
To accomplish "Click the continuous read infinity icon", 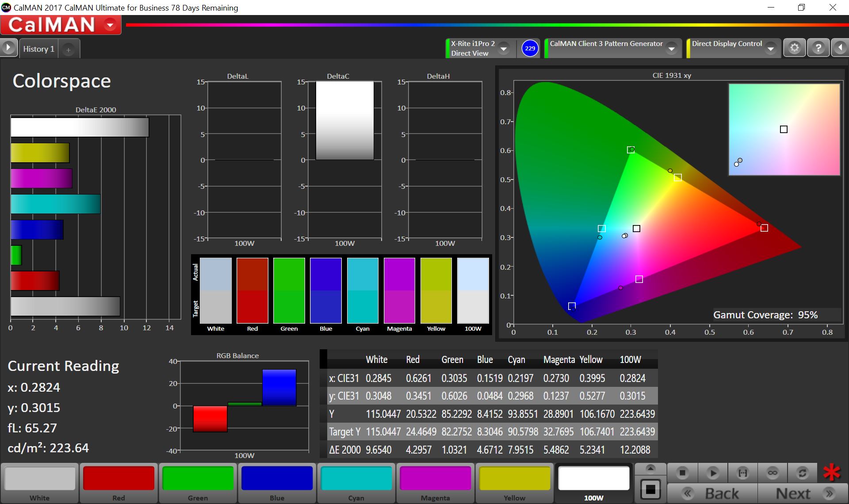I will 773,473.
